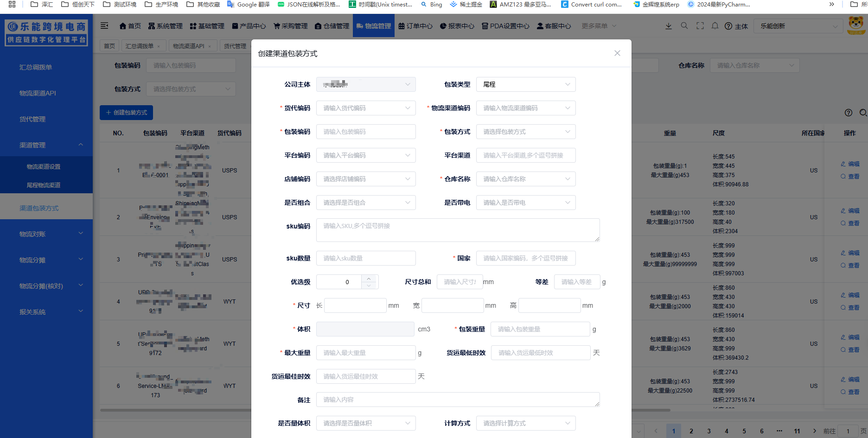Close the 创建渠道包装方式 dialog
The height and width of the screenshot is (438, 868).
point(617,53)
